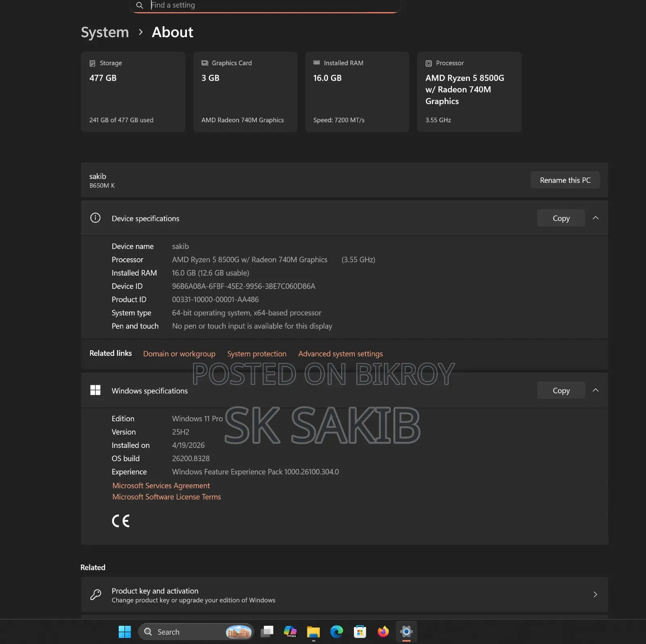
Task: Click the B650M K model name
Action: (x=102, y=186)
